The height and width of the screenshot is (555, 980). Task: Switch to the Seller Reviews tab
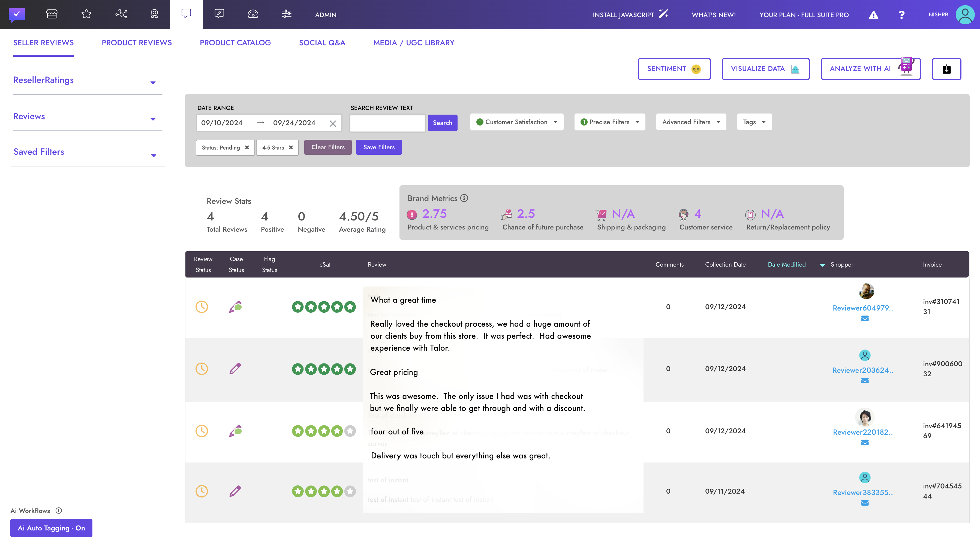(x=43, y=43)
